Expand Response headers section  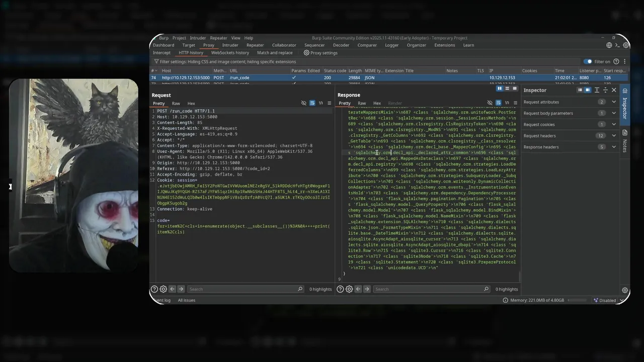pos(614,147)
